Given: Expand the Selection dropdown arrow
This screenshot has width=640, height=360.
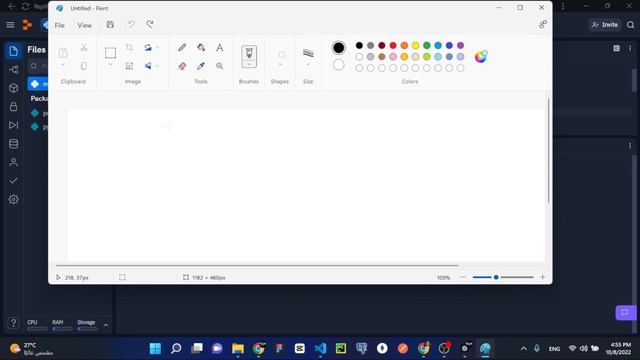Looking at the screenshot, I should [x=110, y=64].
